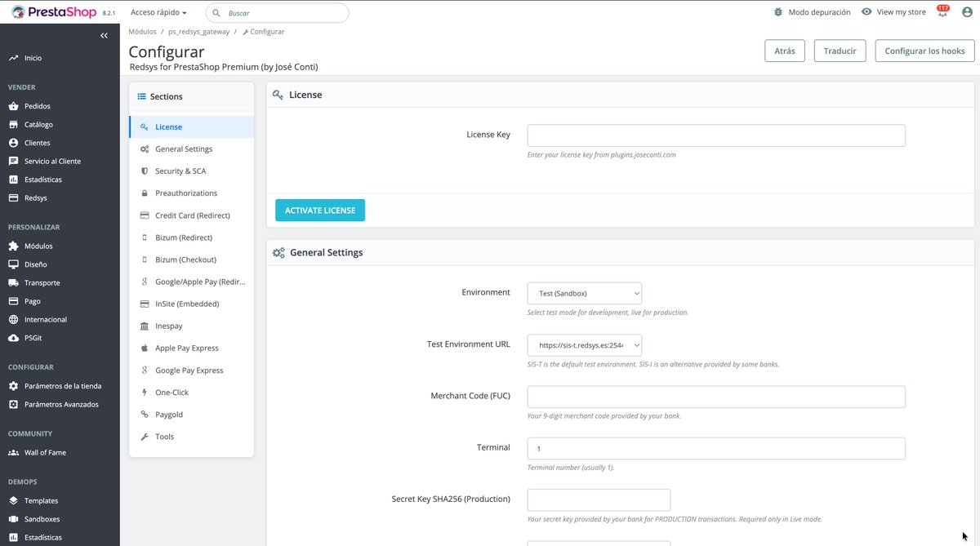The height and width of the screenshot is (546, 980).
Task: Click the Internacional globe icon
Action: coord(13,319)
